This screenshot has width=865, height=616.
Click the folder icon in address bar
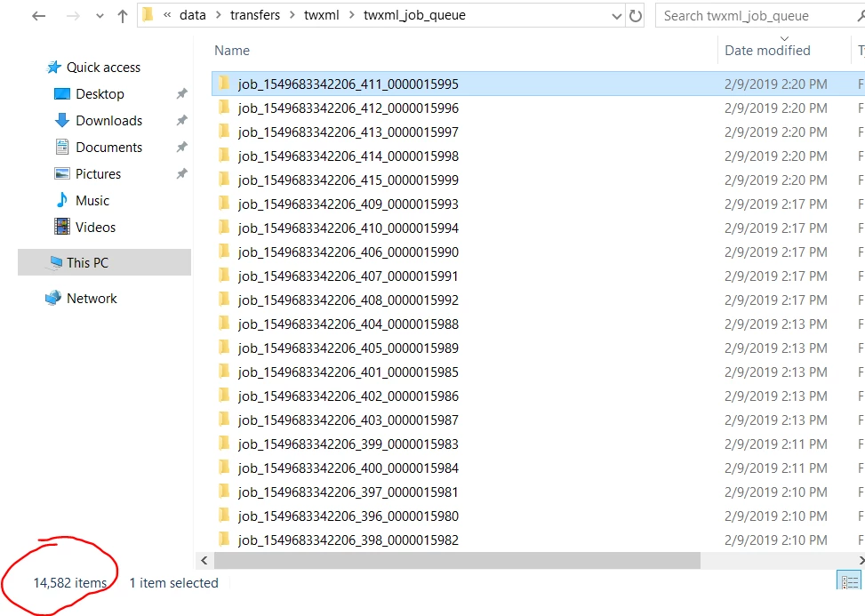click(148, 15)
